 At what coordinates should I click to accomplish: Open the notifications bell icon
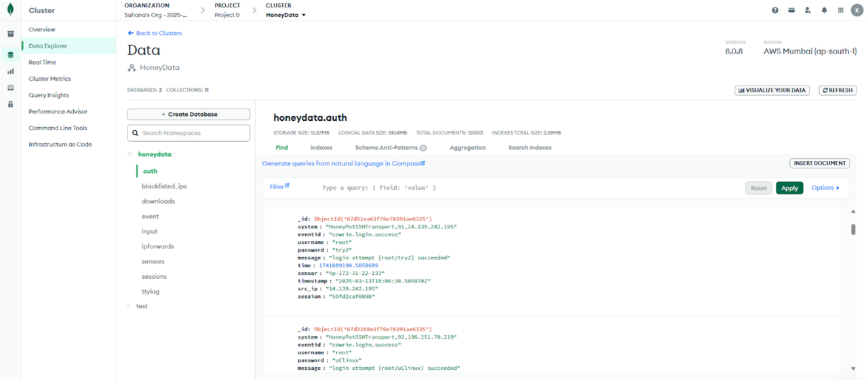click(x=825, y=10)
